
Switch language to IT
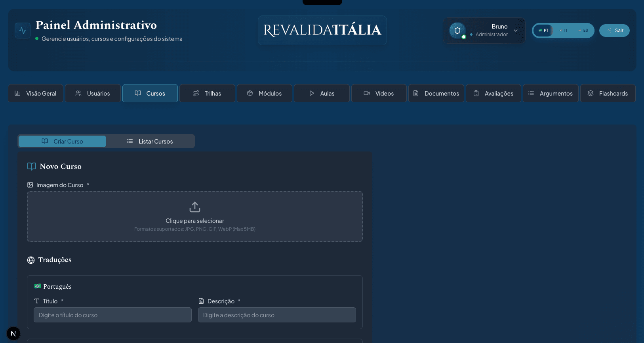click(564, 31)
